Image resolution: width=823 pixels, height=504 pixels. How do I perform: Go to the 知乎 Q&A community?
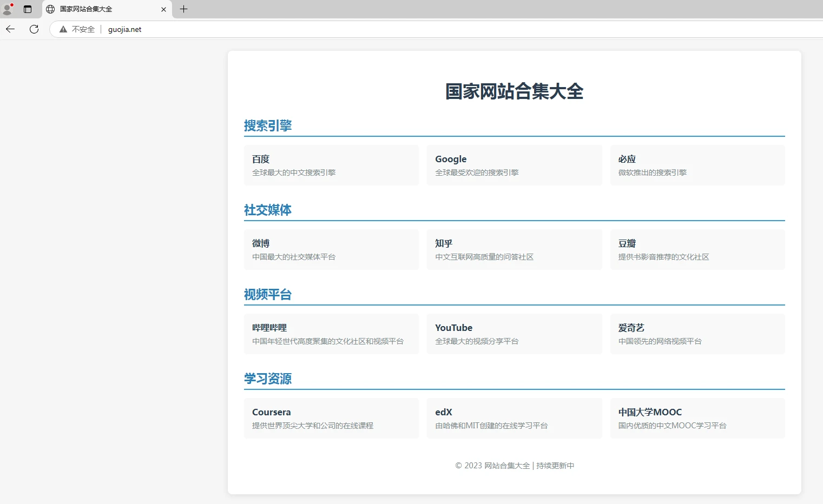point(514,249)
